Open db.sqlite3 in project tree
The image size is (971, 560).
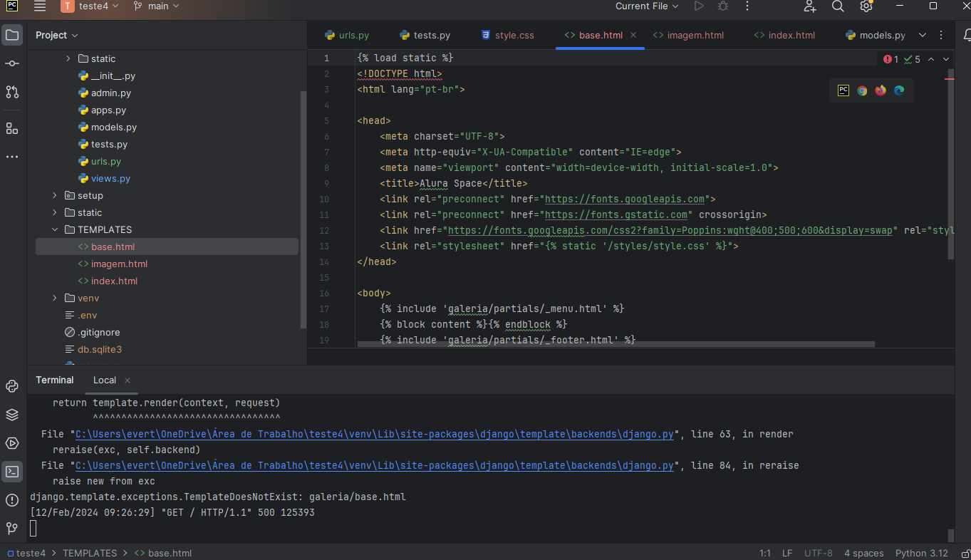(99, 349)
